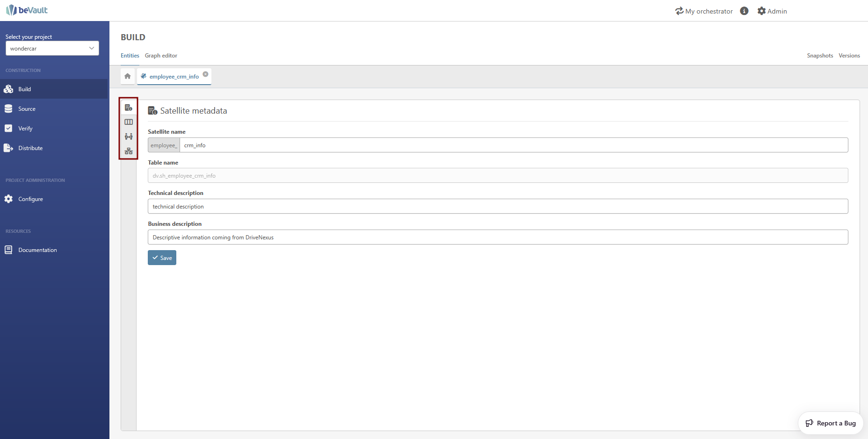Click into the Business description field
Image resolution: width=868 pixels, height=439 pixels.
point(498,237)
